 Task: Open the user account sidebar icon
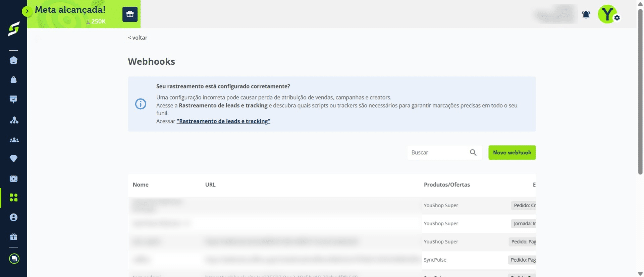point(13,217)
